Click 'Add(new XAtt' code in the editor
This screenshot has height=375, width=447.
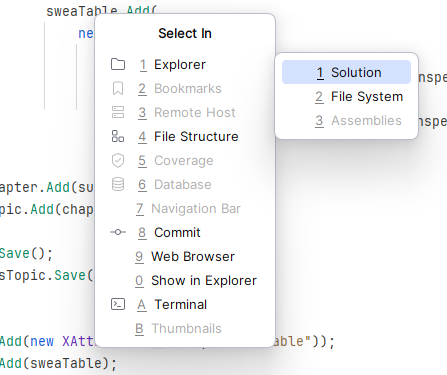pos(47,341)
